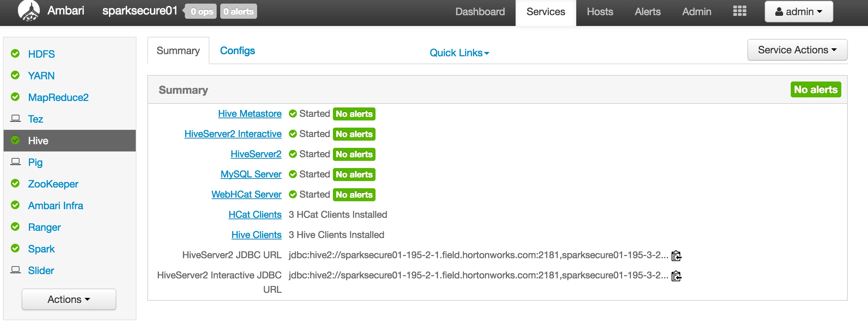Click the MySQL Server started checkmark icon
The image size is (868, 326).
293,175
